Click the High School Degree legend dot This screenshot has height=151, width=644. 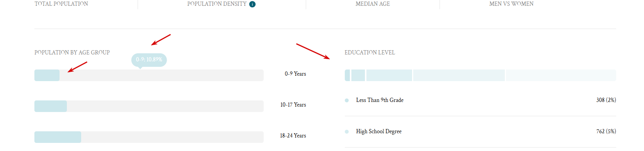[x=347, y=132]
